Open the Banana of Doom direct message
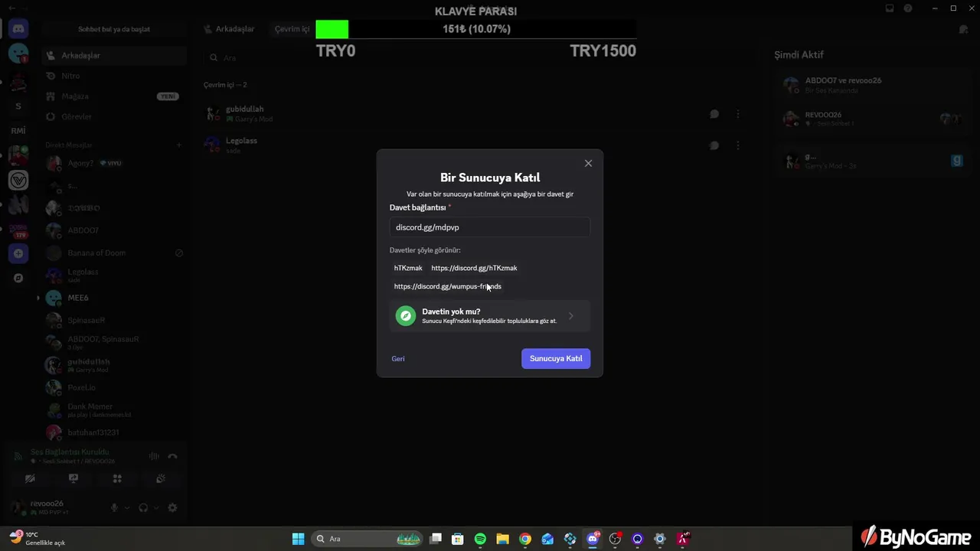This screenshot has width=980, height=551. [114, 253]
